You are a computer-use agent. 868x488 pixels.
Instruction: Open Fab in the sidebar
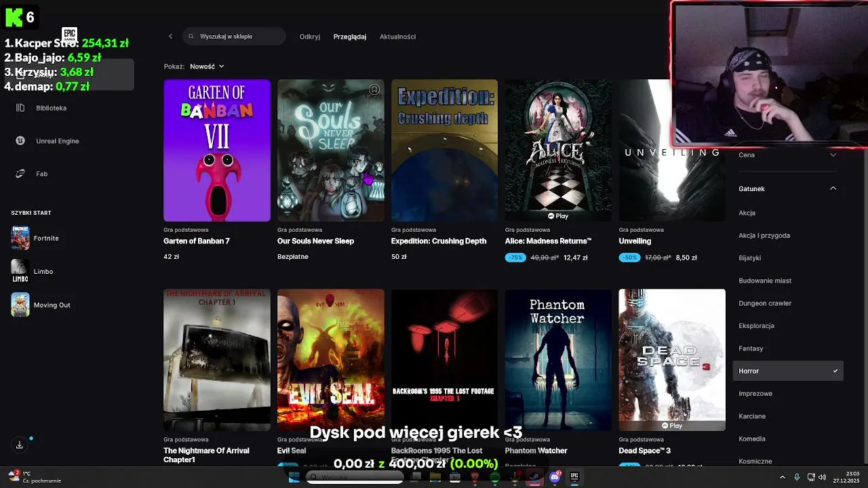pyautogui.click(x=32, y=174)
